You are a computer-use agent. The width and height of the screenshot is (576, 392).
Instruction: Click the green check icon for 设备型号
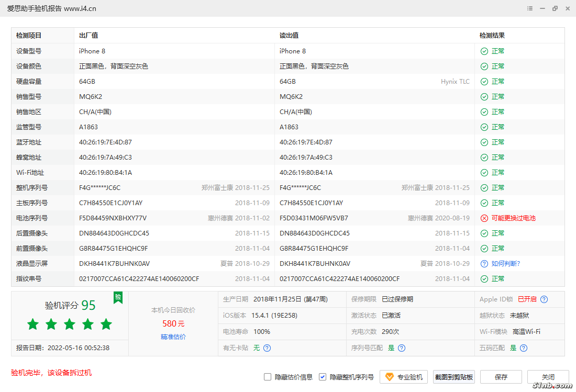(484, 51)
